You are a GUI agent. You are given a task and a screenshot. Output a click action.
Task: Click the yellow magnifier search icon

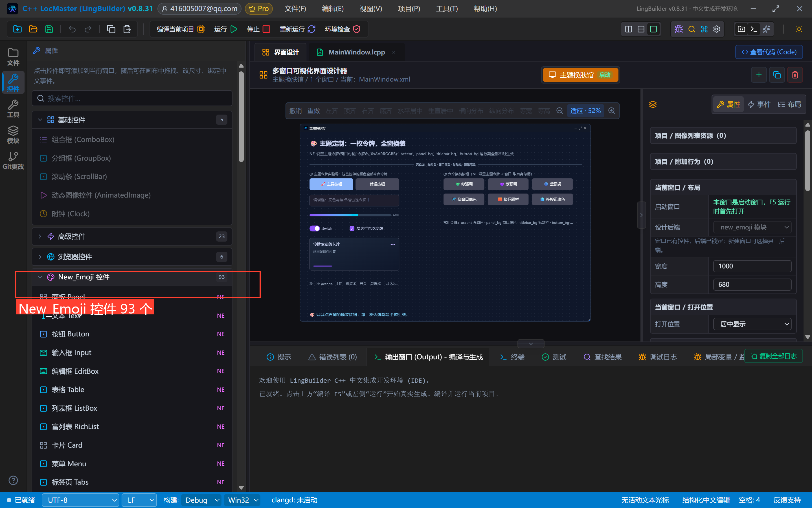tap(692, 29)
